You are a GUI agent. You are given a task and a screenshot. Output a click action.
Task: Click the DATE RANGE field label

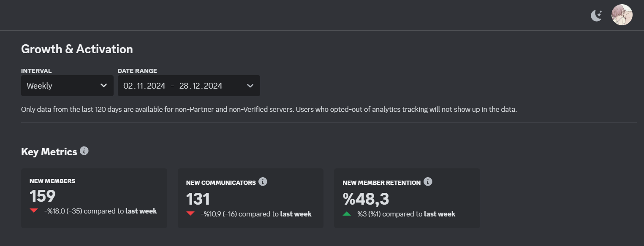pyautogui.click(x=137, y=71)
